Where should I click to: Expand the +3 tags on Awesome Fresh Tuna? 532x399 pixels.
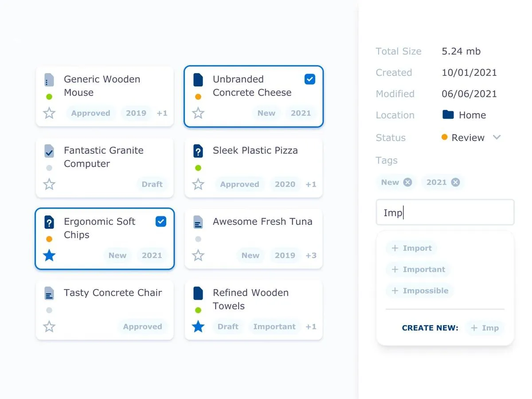[x=311, y=255]
